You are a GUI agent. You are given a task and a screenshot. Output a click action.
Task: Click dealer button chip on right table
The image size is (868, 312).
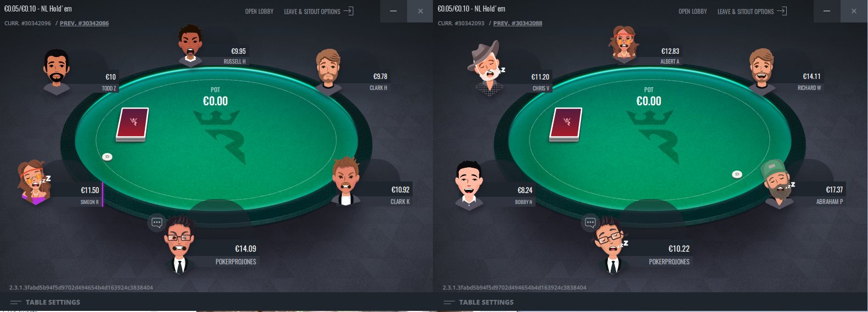click(737, 174)
